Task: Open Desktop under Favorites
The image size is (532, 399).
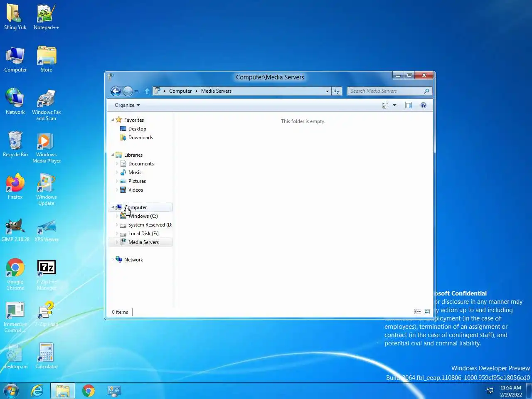Action: coord(137,129)
